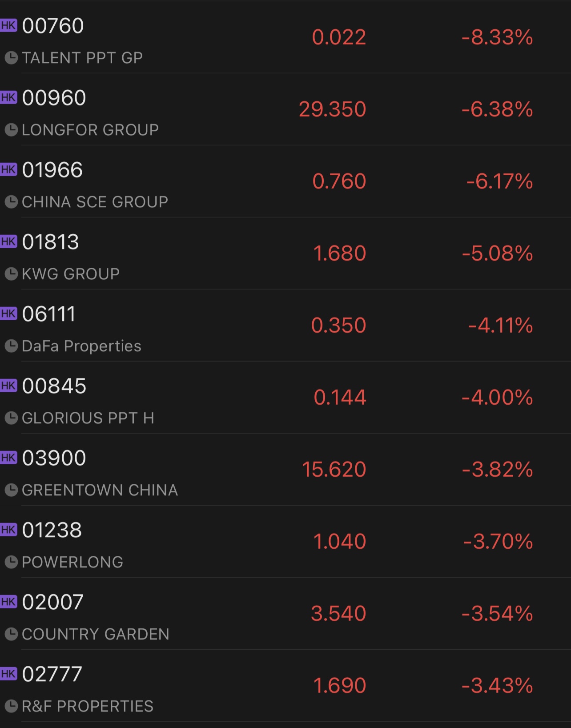
Task: Tap the -3.54% change for COUNTRY GARDEN
Action: pyautogui.click(x=497, y=614)
